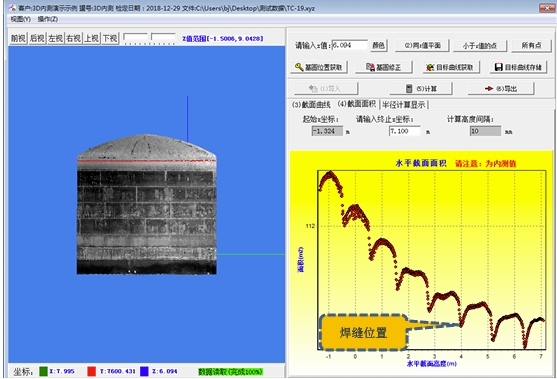Click the start z coordinate field -1.324

click(x=327, y=131)
